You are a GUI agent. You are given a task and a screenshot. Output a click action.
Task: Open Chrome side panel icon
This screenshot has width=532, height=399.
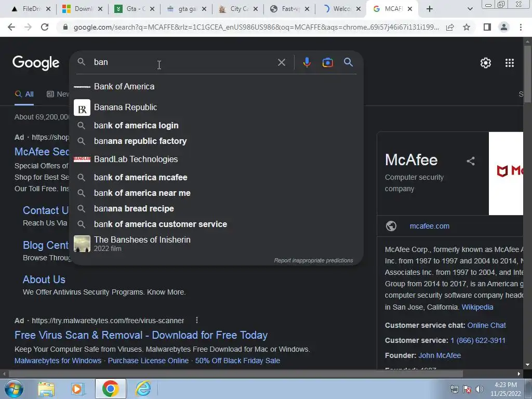coord(487,27)
